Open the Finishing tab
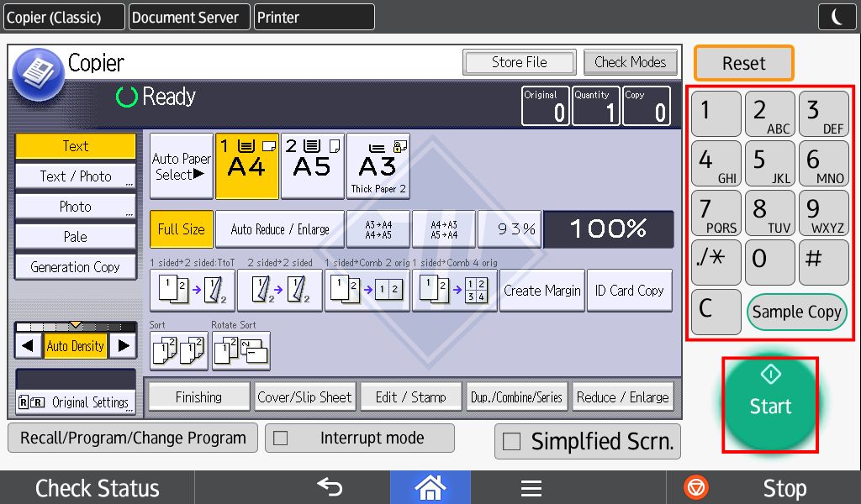 (x=198, y=397)
